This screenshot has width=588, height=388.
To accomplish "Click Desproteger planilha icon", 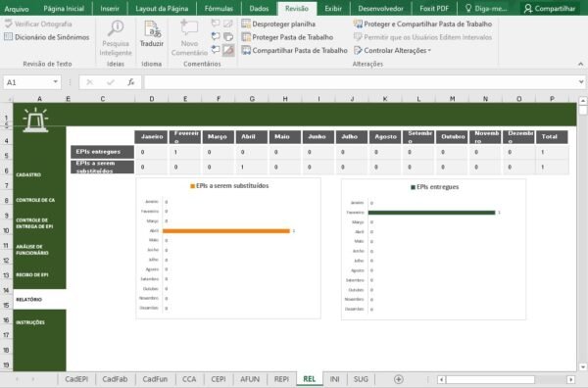I will 246,24.
